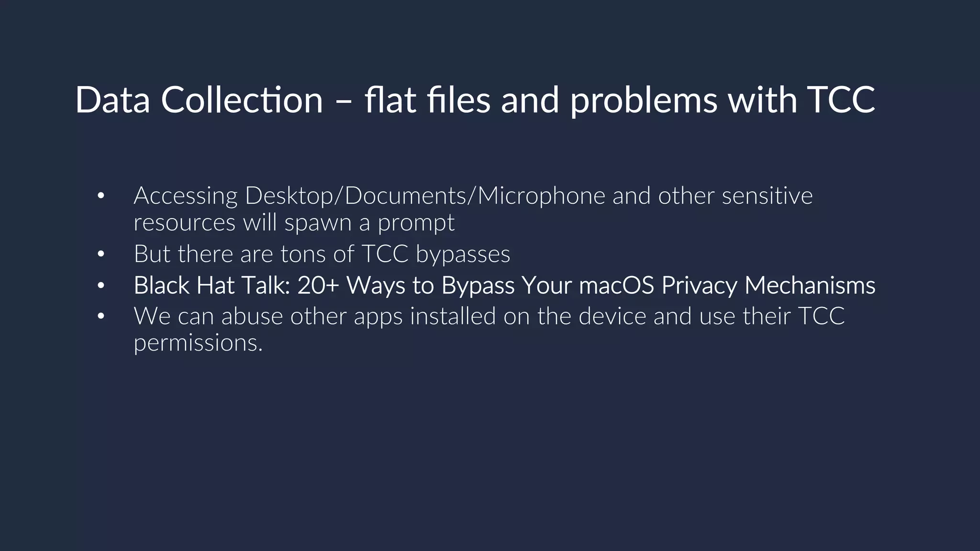The image size is (980, 551).
Task: Select the bullet about TCC bypasses
Action: tap(322, 254)
